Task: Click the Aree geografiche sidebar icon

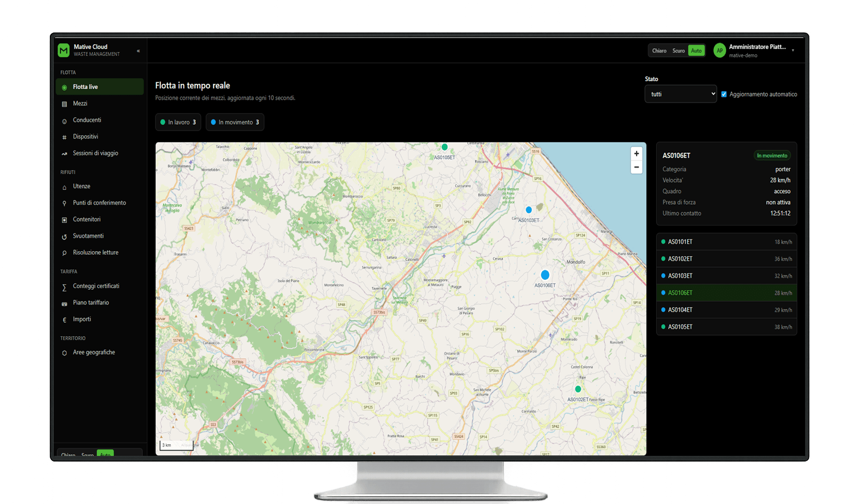Action: [x=64, y=353]
